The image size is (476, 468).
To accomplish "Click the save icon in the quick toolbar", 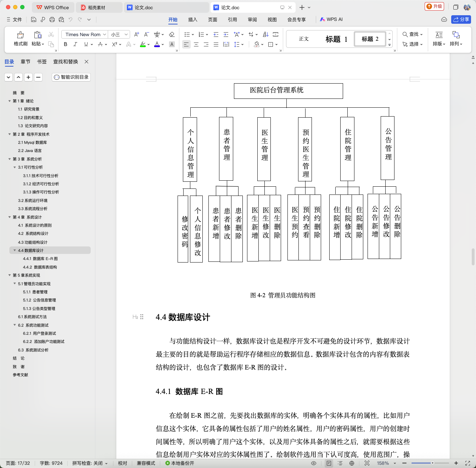I will (x=34, y=19).
